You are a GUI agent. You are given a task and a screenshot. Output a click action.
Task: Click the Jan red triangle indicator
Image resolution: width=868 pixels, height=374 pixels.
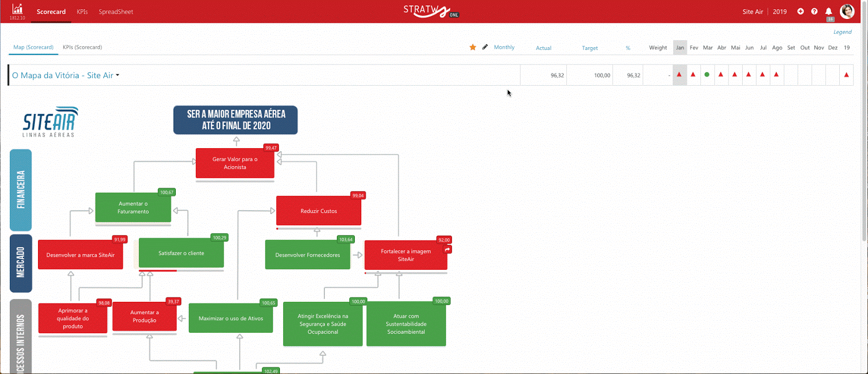pyautogui.click(x=679, y=74)
